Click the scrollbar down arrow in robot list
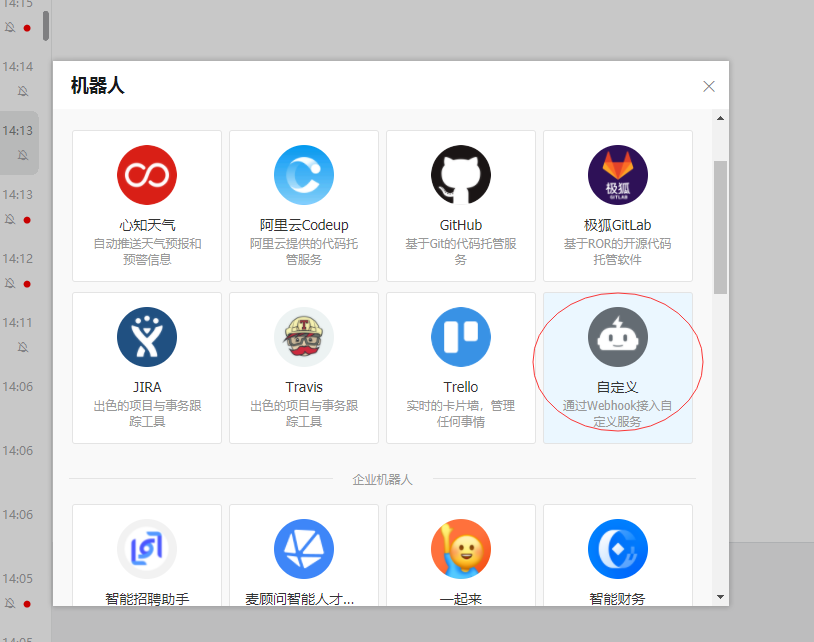Screen dimensions: 814x642 click(720, 597)
